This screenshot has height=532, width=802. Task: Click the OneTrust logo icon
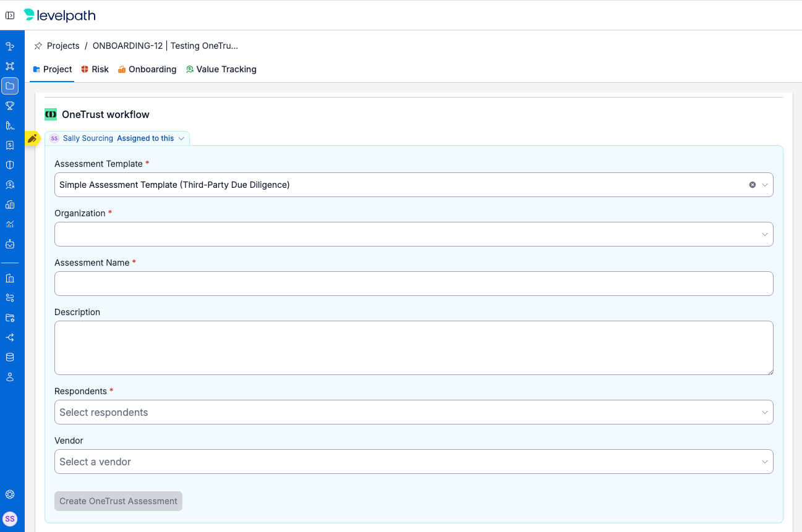(51, 114)
